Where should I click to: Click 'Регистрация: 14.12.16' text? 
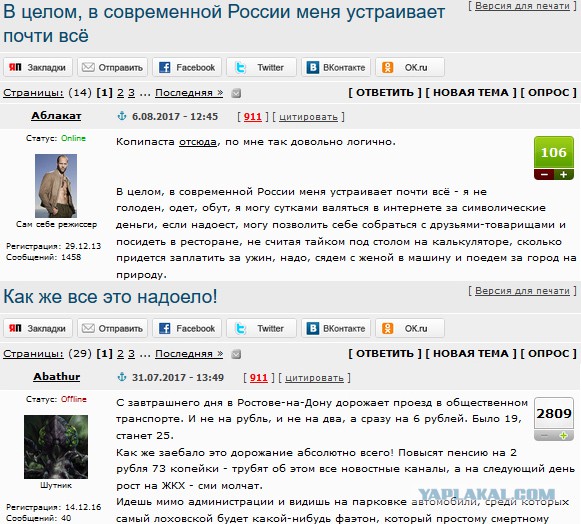[53, 507]
